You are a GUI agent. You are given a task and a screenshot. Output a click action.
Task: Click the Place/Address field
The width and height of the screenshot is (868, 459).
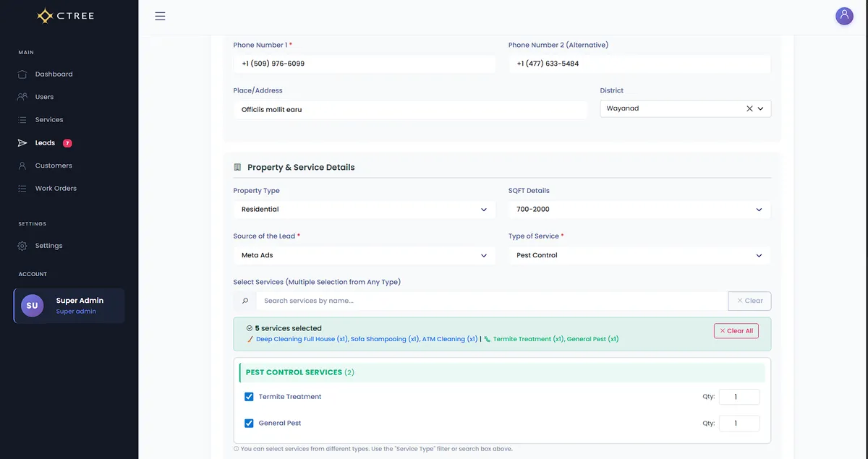[410, 110]
